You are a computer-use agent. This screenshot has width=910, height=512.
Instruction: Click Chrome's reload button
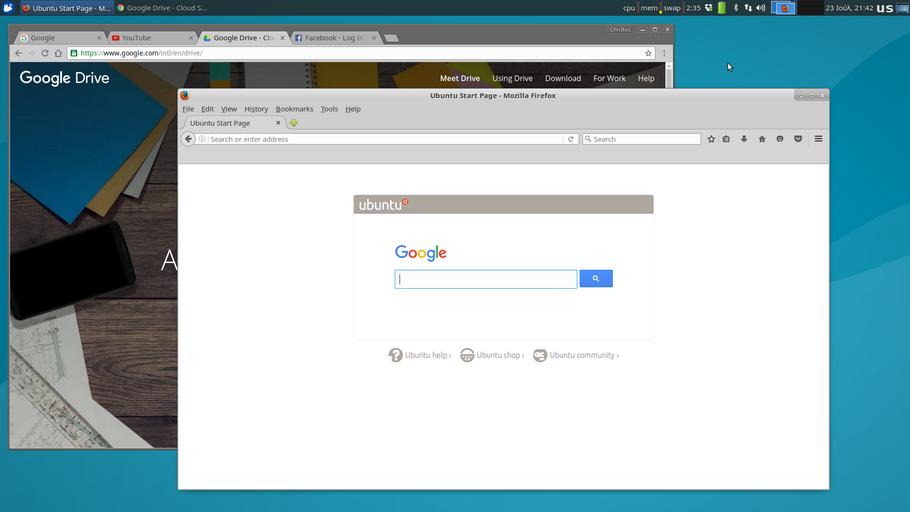(45, 53)
